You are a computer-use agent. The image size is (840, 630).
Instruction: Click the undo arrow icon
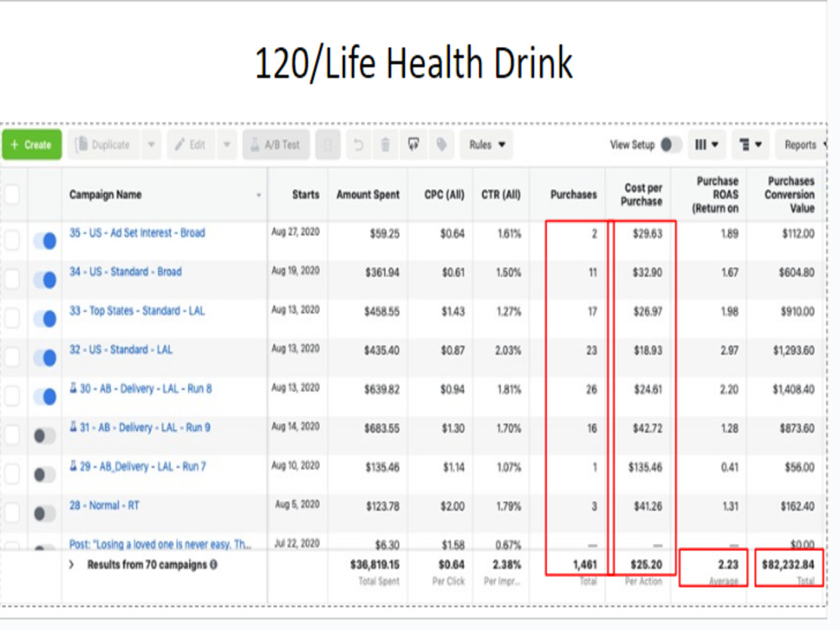[x=359, y=144]
